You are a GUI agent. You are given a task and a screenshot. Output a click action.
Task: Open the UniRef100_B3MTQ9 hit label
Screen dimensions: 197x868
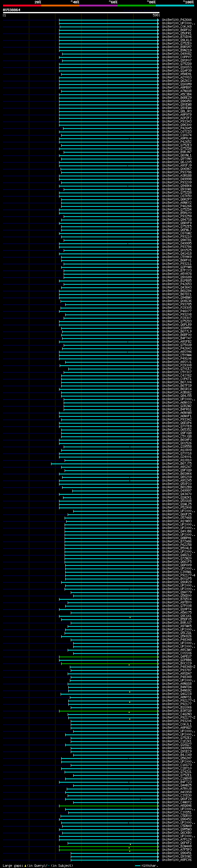[177, 711]
